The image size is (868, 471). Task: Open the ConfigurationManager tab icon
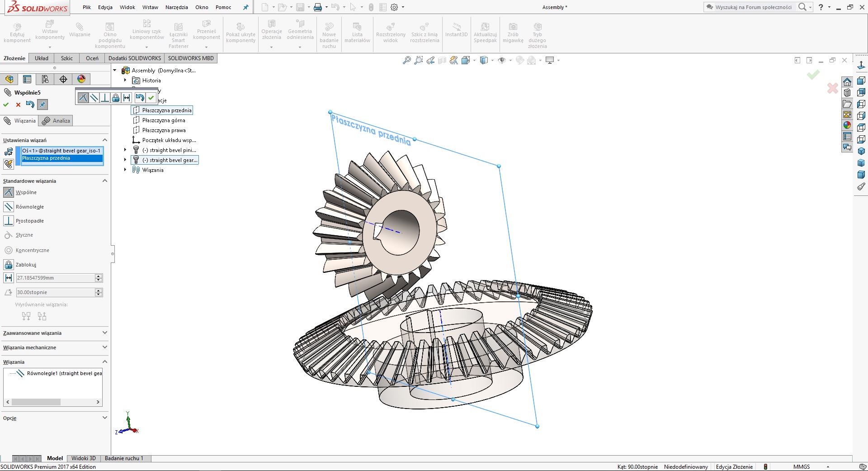pos(45,79)
